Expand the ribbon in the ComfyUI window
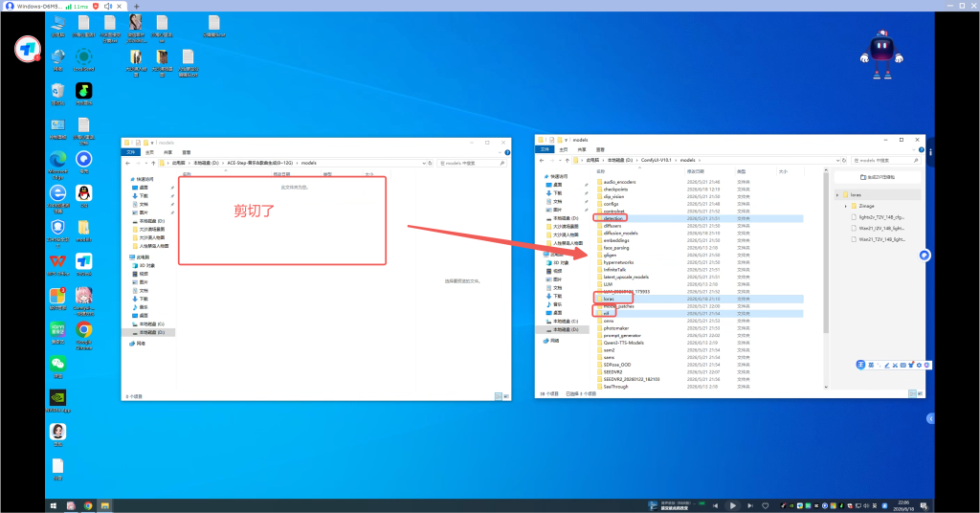The width and height of the screenshot is (980, 513). tap(915, 149)
